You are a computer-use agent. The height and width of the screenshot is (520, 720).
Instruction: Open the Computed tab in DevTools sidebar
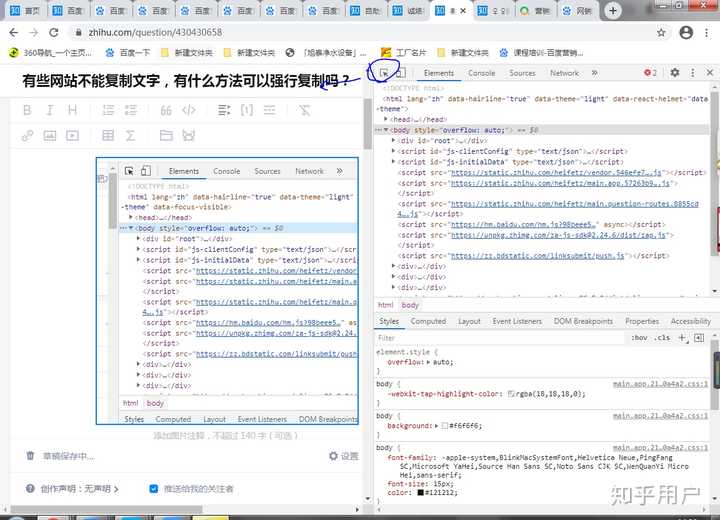point(428,321)
